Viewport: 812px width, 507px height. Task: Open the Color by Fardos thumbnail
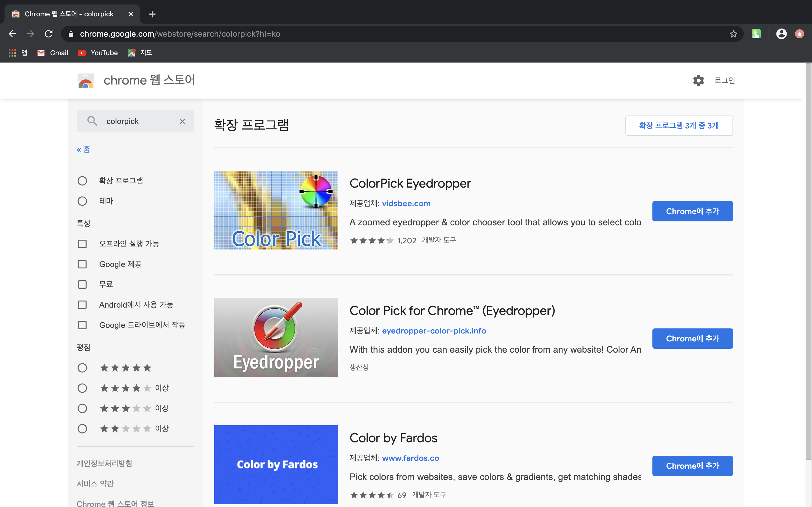pos(276,464)
